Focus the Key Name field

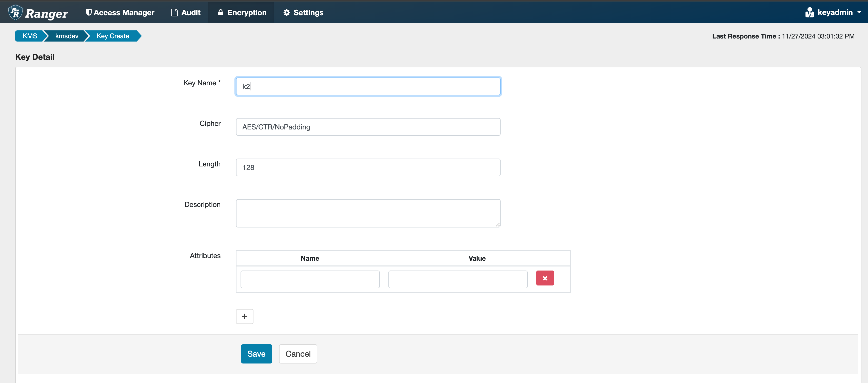(x=368, y=86)
